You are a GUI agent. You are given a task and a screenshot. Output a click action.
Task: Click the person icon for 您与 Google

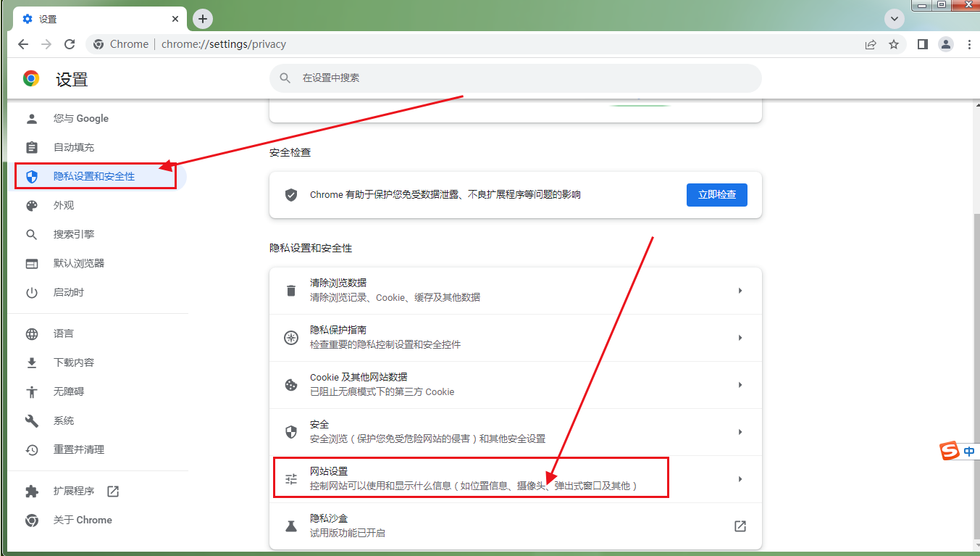32,118
